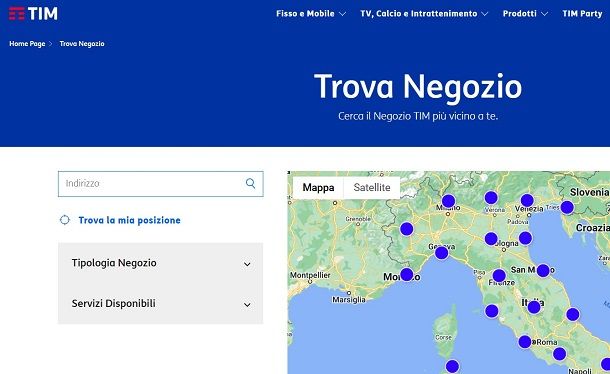Switch map to Satellite view
610x374 pixels.
click(x=372, y=188)
